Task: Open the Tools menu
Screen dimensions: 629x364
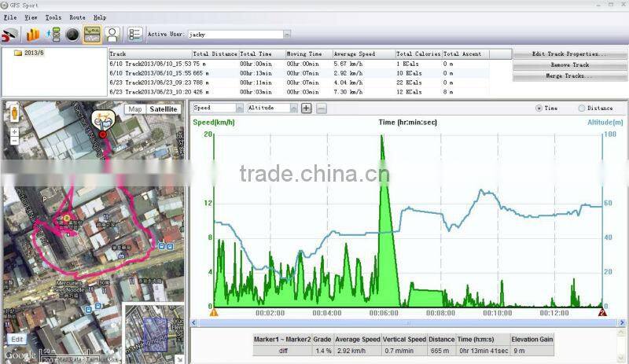Action: 53,17
